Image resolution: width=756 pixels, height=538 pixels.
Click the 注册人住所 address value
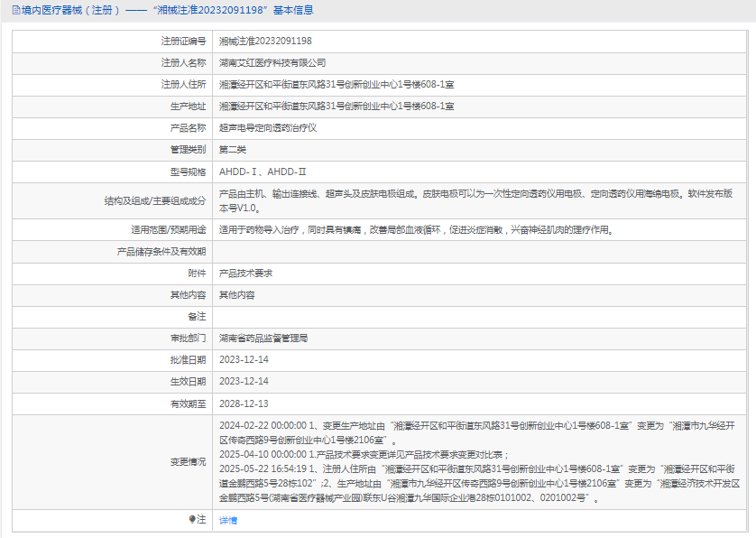point(337,85)
